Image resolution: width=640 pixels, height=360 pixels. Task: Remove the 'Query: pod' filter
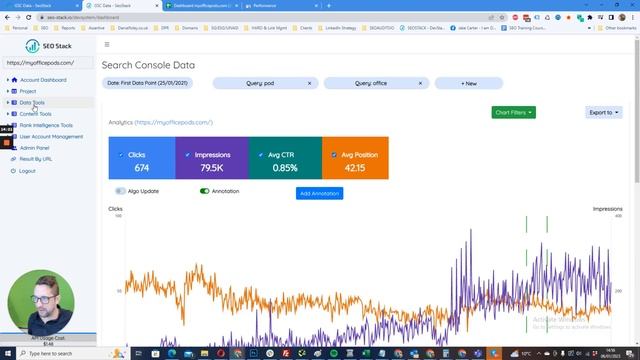pyautogui.click(x=309, y=83)
